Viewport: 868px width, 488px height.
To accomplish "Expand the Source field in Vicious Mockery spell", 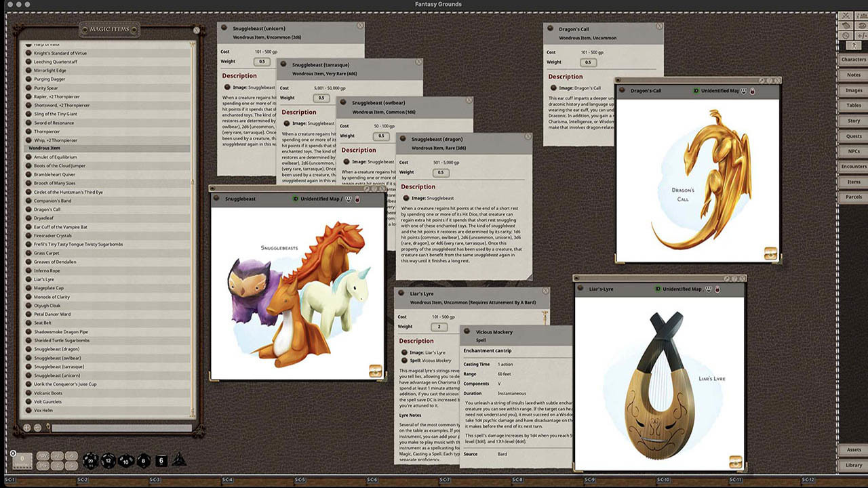I will click(517, 454).
